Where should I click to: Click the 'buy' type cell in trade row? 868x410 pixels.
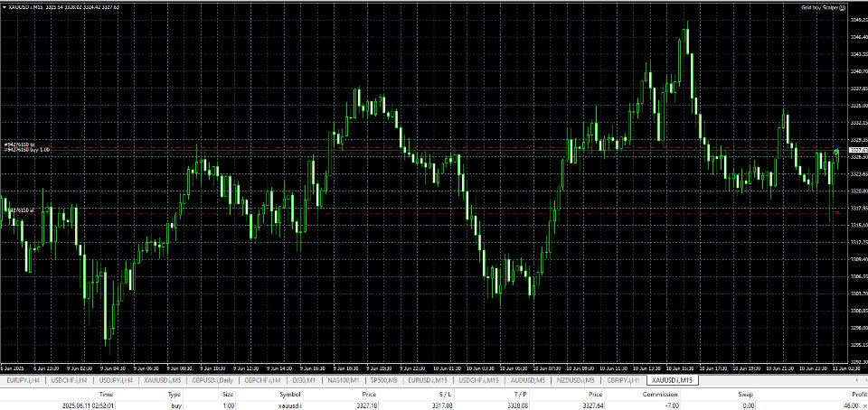click(176, 405)
